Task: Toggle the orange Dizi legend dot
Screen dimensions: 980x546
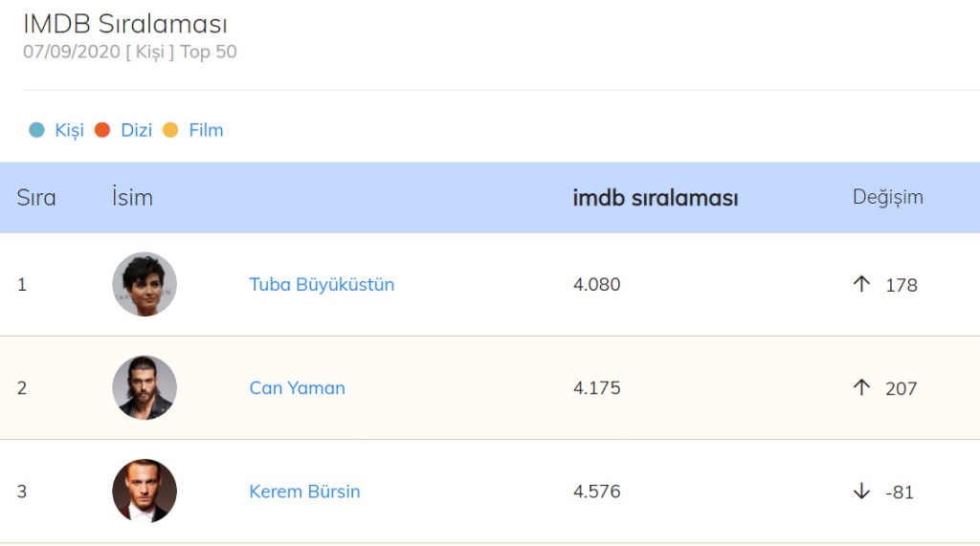Action: click(102, 130)
